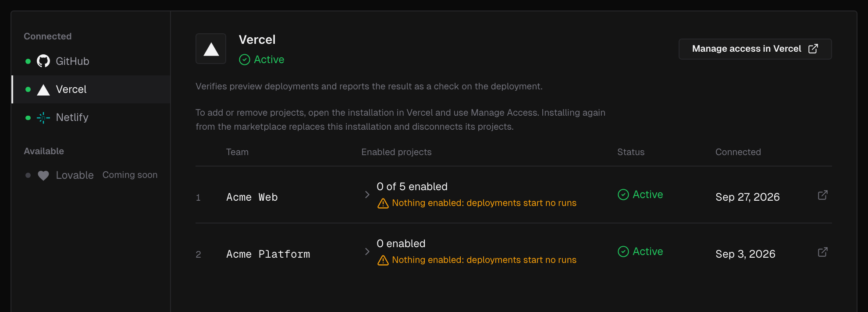The height and width of the screenshot is (312, 868).
Task: Click the GitHub octocat icon in sidebar
Action: (x=43, y=61)
